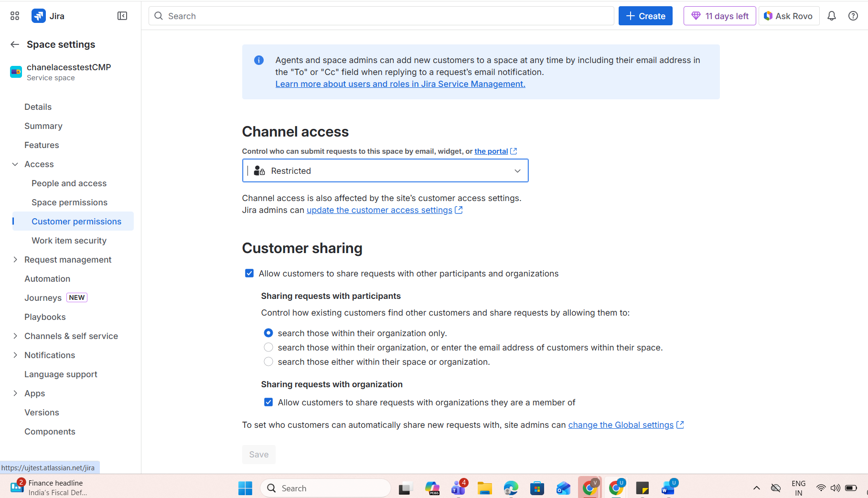868x498 pixels.
Task: Open the notifications bell
Action: (x=832, y=16)
